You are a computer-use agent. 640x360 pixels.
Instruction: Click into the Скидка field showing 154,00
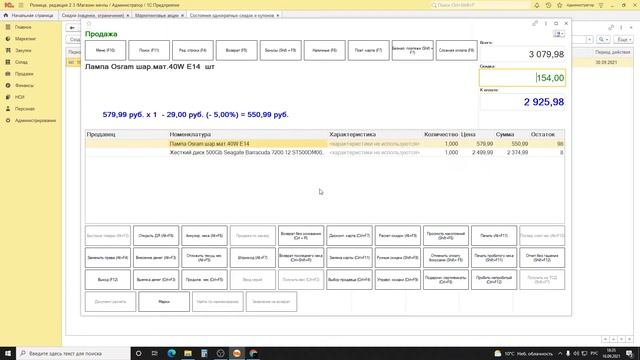coord(522,78)
